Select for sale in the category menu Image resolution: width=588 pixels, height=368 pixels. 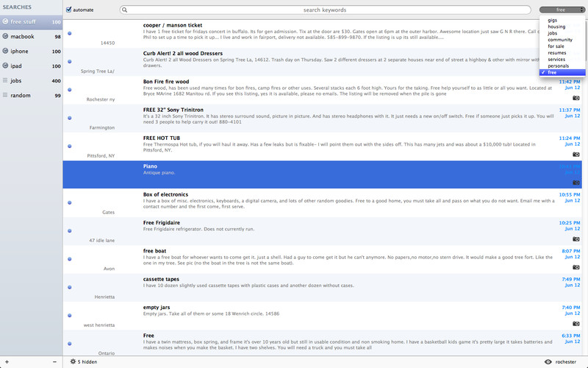click(556, 46)
